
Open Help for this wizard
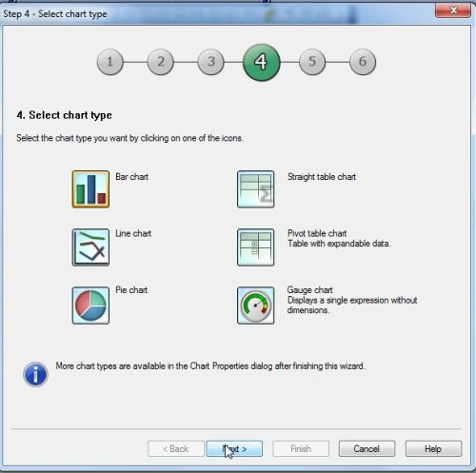pos(433,448)
